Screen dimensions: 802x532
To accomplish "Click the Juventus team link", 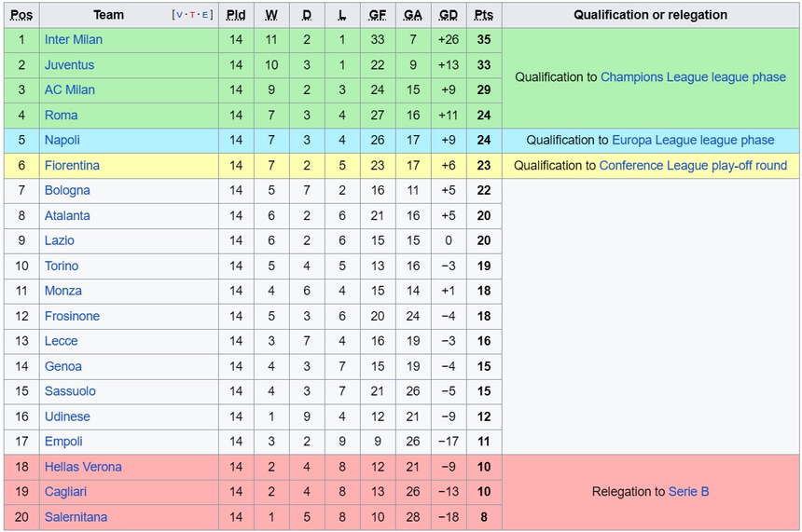I will coord(69,65).
